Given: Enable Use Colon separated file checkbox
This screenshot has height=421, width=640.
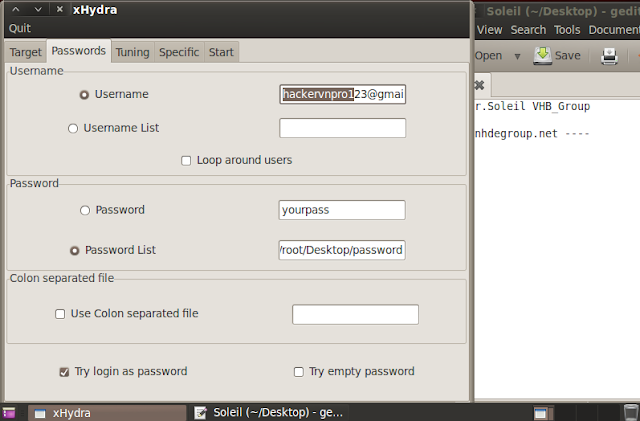Looking at the screenshot, I should 60,314.
